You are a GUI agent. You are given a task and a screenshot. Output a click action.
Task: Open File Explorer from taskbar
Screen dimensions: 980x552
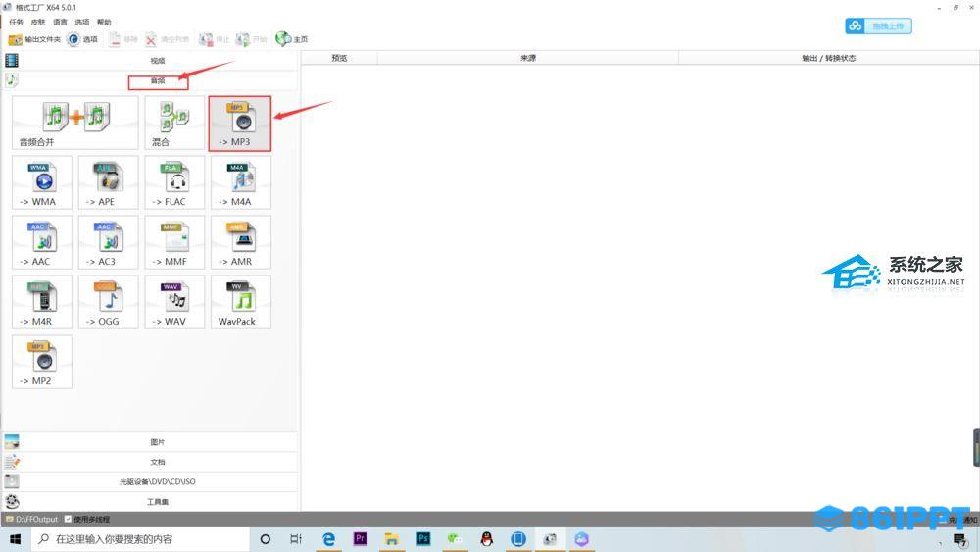392,539
